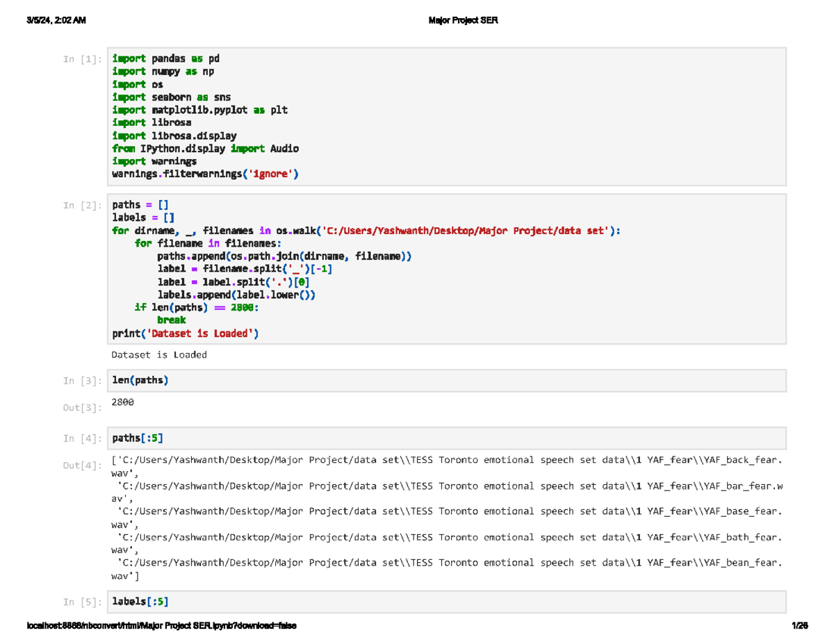
Task: Click the In [5] cell prompt label
Action: coord(81,602)
